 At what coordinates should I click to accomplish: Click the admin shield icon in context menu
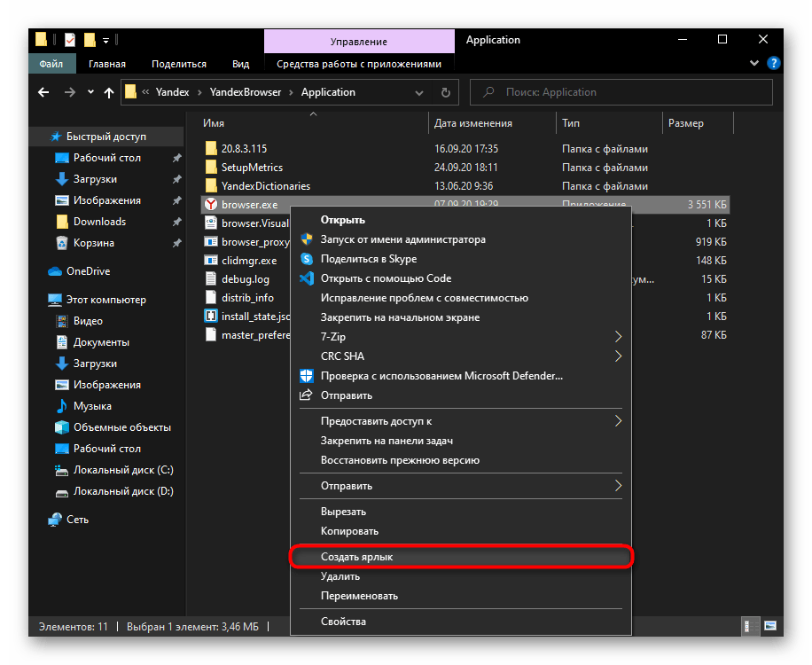[x=307, y=239]
